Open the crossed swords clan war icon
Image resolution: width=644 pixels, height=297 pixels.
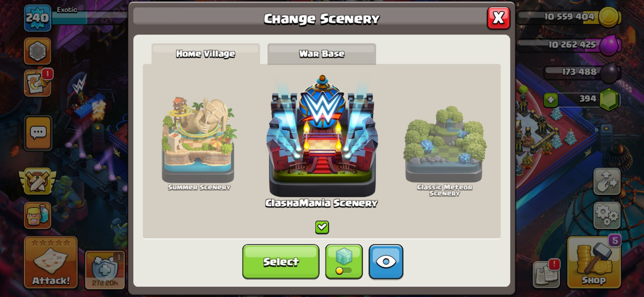point(38,181)
